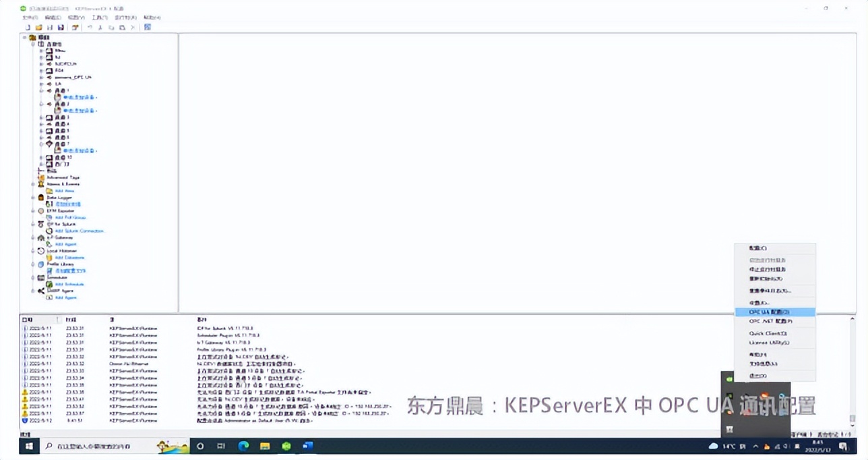
Task: Click the Save project toolbar icon
Action: [50, 28]
